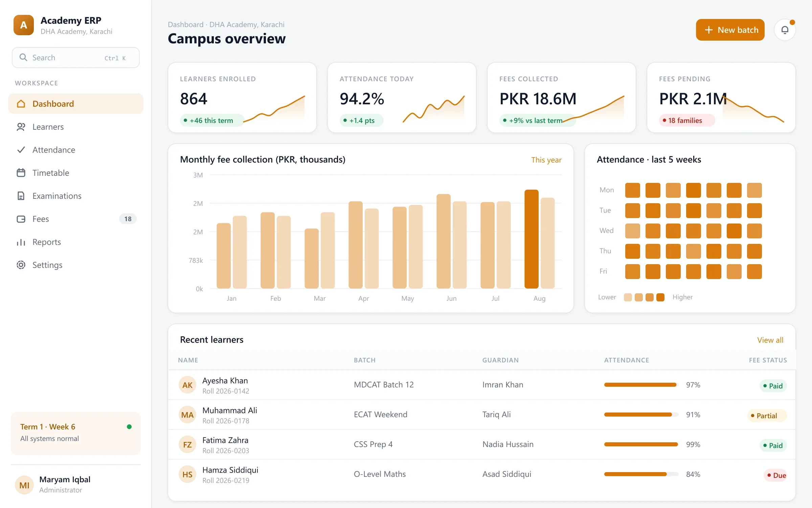Viewport: 812px width, 508px height.
Task: Click the highlighted dark Aug bar
Action: (532, 239)
